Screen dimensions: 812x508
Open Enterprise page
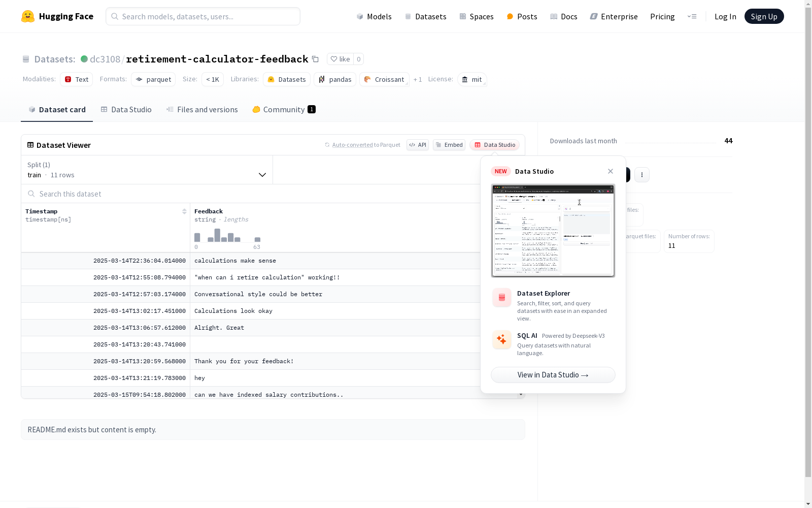click(x=614, y=16)
